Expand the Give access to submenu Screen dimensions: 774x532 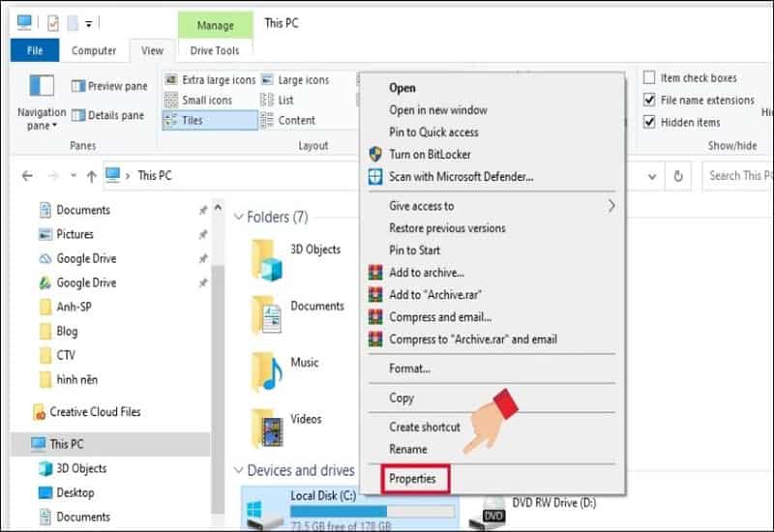click(611, 206)
